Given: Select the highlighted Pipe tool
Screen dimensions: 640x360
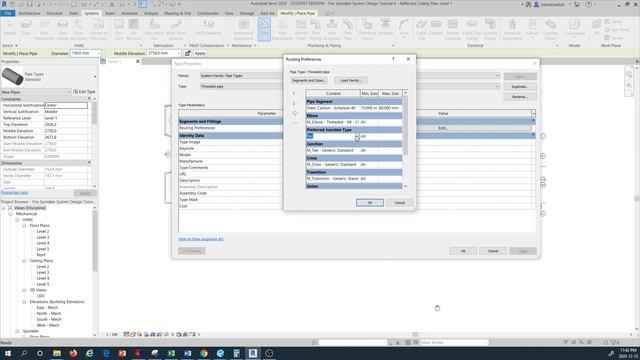Looking at the screenshot, I should pyautogui.click(x=264, y=28).
